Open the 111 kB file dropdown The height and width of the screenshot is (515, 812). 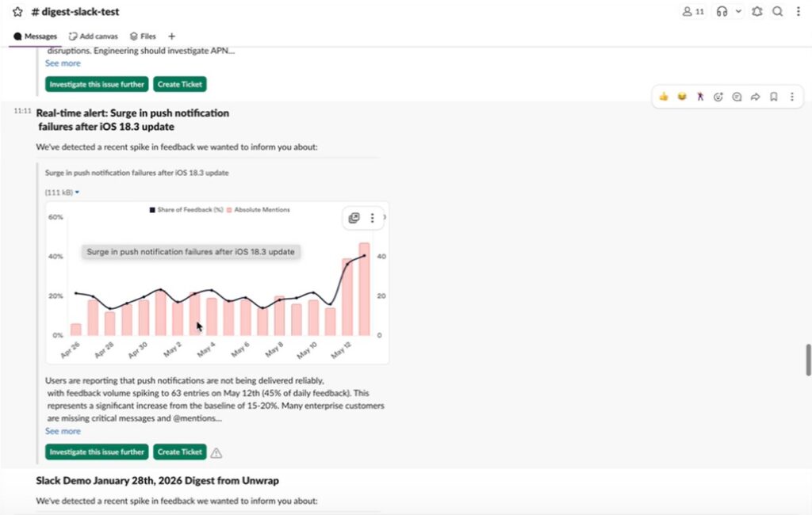tap(60, 192)
